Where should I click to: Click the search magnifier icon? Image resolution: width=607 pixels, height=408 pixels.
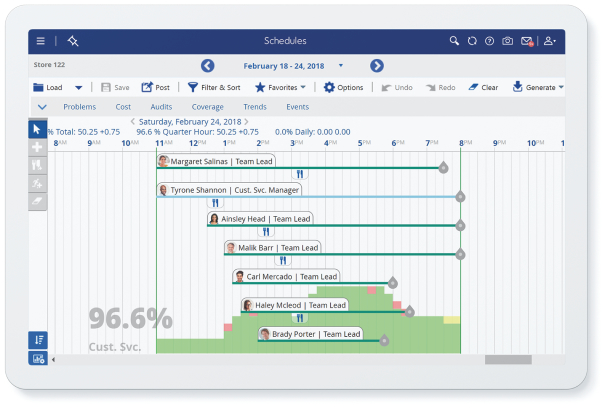click(454, 41)
